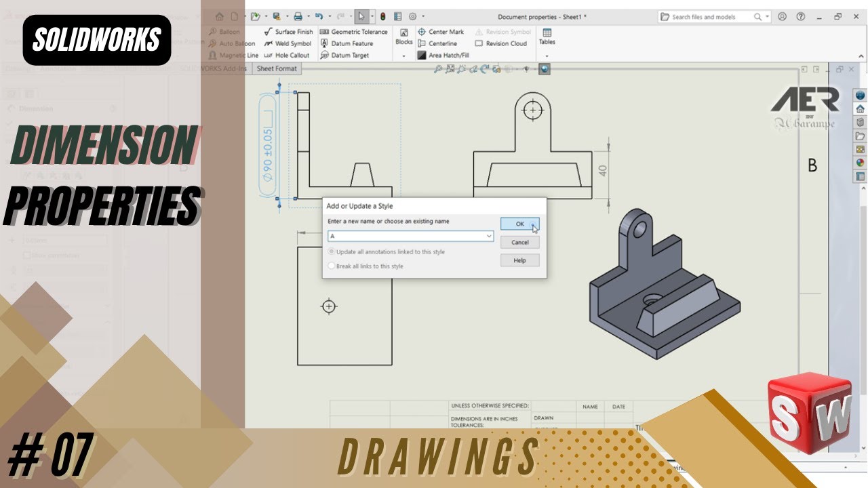Select the 40 dimension on the drawing
This screenshot has width=868, height=488.
click(x=603, y=170)
